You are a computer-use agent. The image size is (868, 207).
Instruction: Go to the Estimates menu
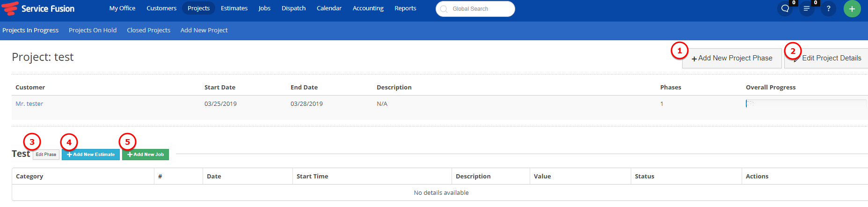[234, 8]
